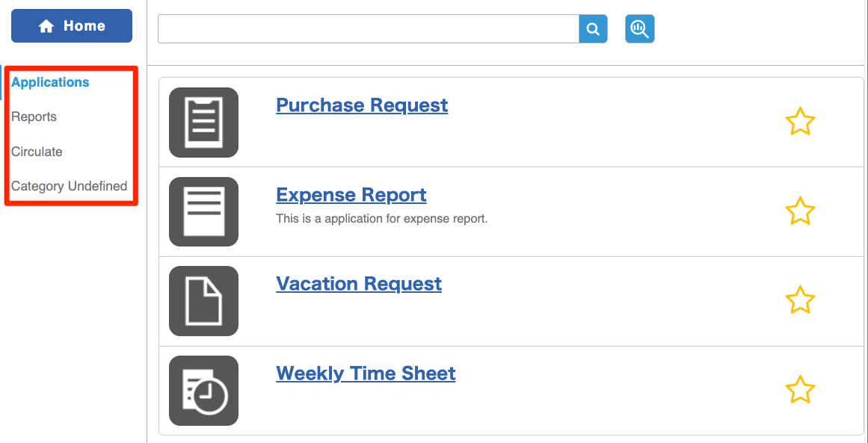Click the Vacation Request page icon
The image size is (868, 443).
tap(203, 301)
